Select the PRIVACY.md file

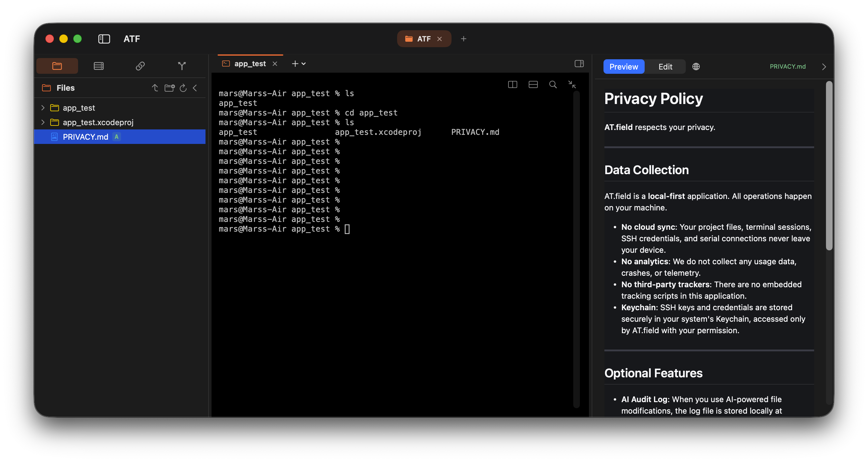(x=120, y=137)
